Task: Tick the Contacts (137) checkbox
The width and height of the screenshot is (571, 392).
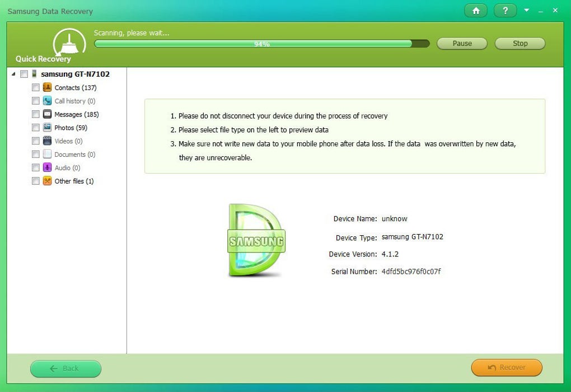Action: 36,87
